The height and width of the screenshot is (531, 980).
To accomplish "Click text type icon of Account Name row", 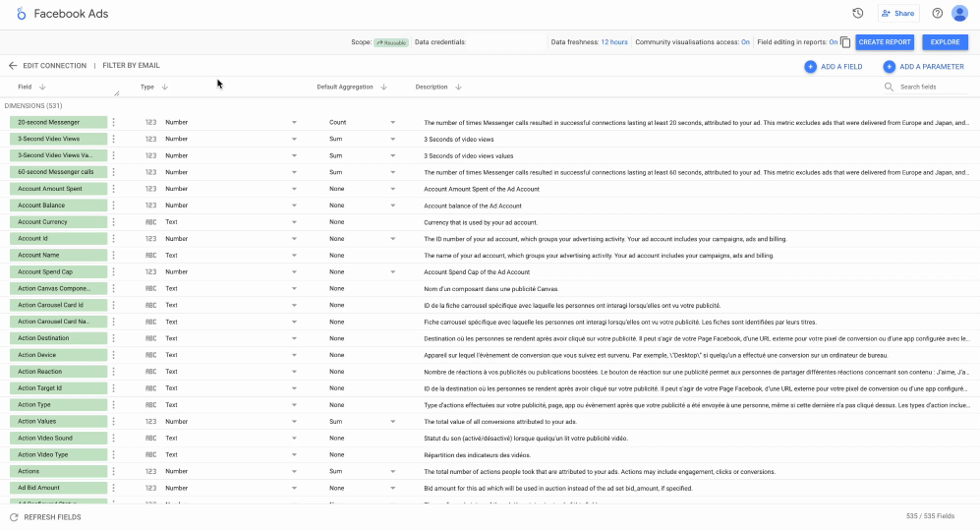I will tap(150, 256).
